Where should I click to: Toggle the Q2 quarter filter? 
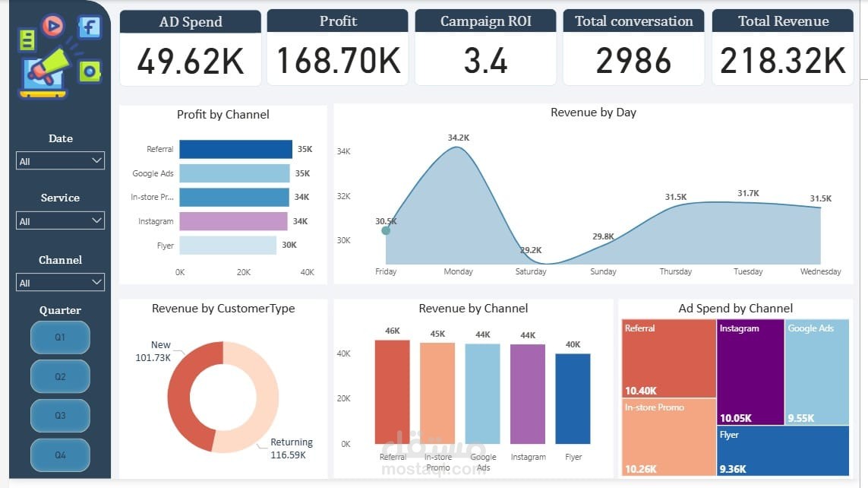click(60, 376)
